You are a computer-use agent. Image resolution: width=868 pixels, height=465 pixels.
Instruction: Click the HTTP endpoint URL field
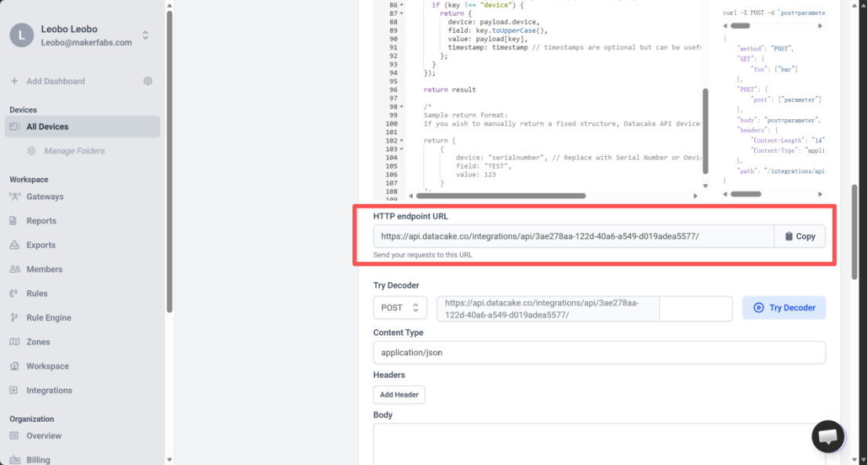(574, 236)
